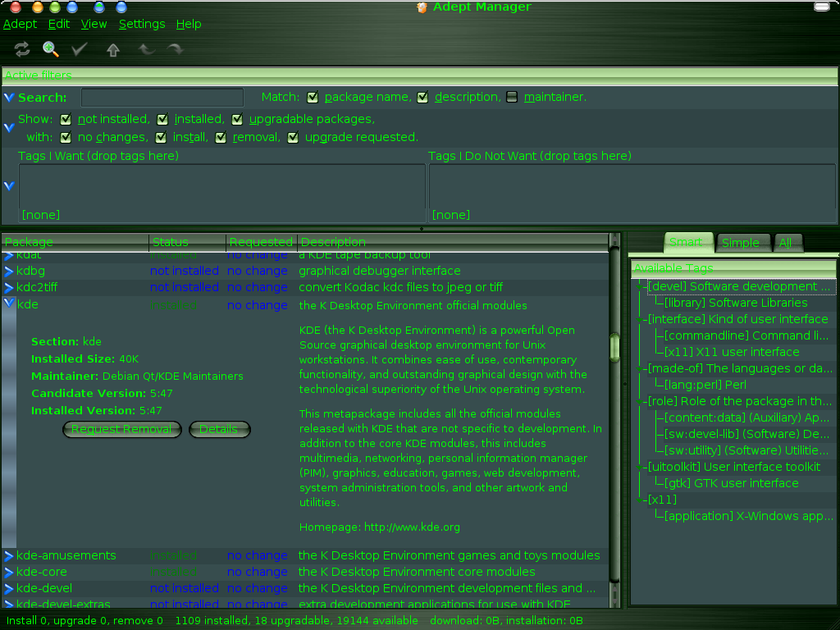
Task: Enable the maintainer match checkbox
Action: tap(512, 97)
